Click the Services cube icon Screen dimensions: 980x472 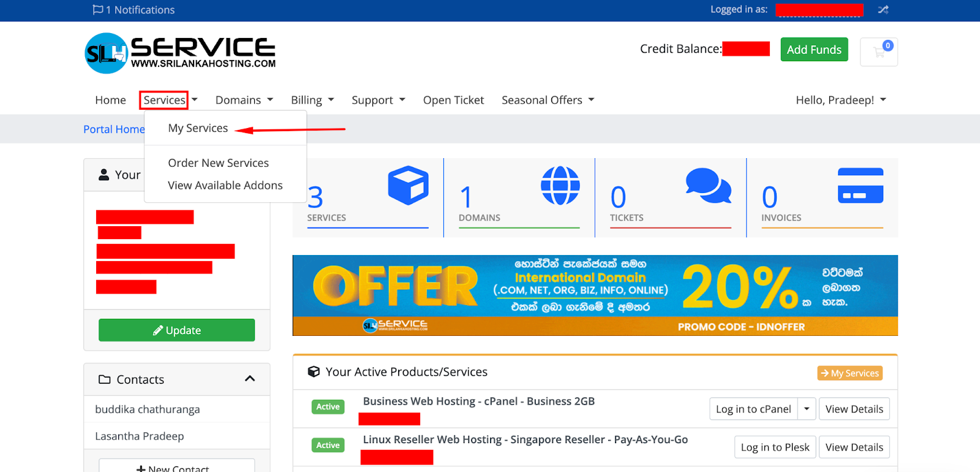(x=408, y=185)
